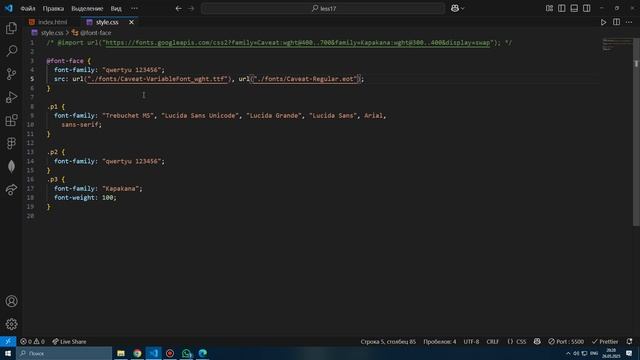This screenshot has width=640, height=360.
Task: Open the Файл menu
Action: [28, 8]
